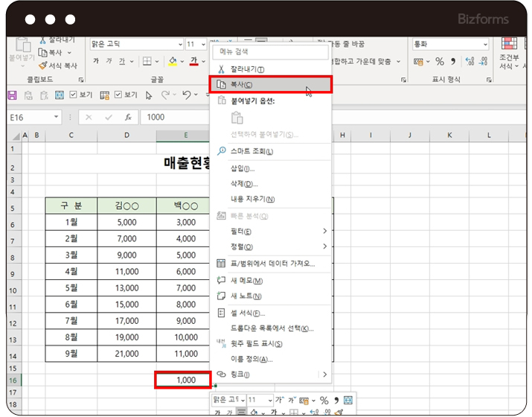Toggle the second 보기 checkbox
This screenshot has width=532, height=417.
[x=118, y=95]
